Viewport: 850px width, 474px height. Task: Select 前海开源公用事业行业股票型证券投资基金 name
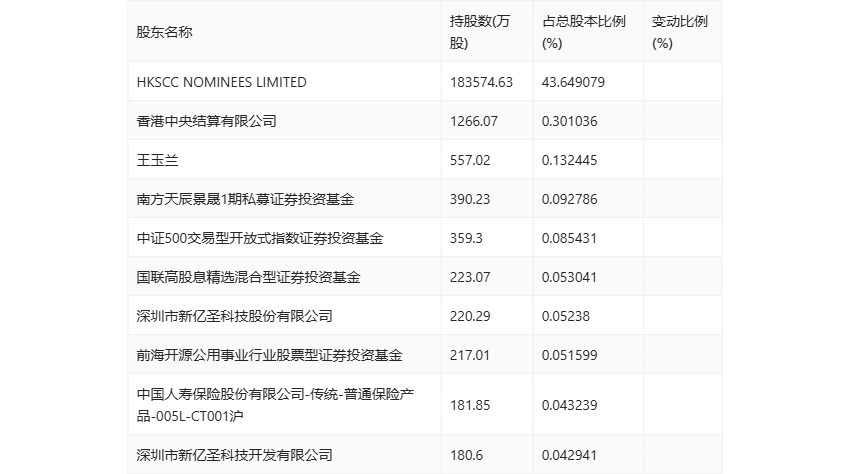point(269,355)
